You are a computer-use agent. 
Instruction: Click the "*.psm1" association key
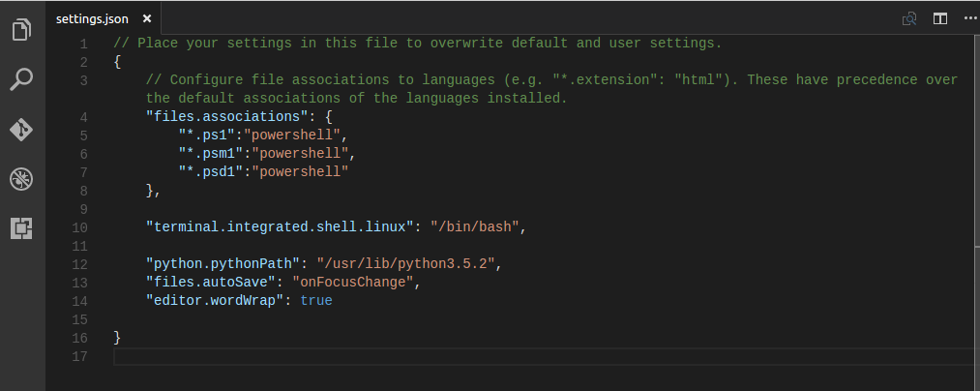(211, 153)
